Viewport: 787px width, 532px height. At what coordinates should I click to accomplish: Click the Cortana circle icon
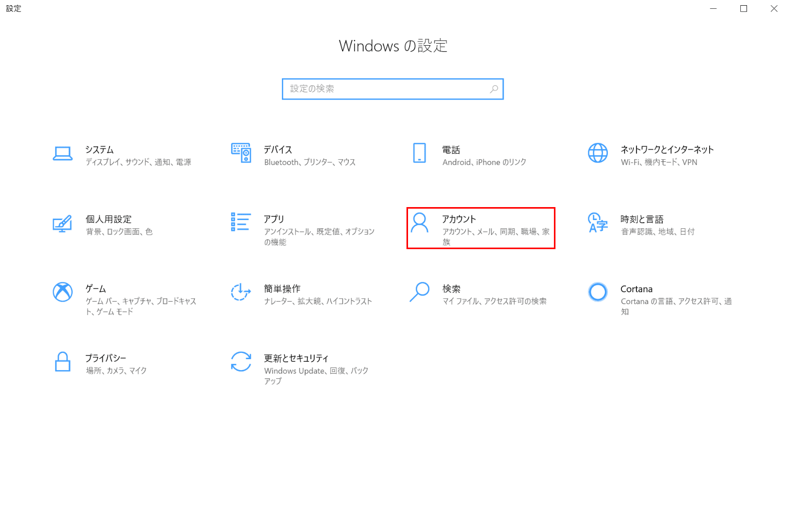(x=598, y=292)
